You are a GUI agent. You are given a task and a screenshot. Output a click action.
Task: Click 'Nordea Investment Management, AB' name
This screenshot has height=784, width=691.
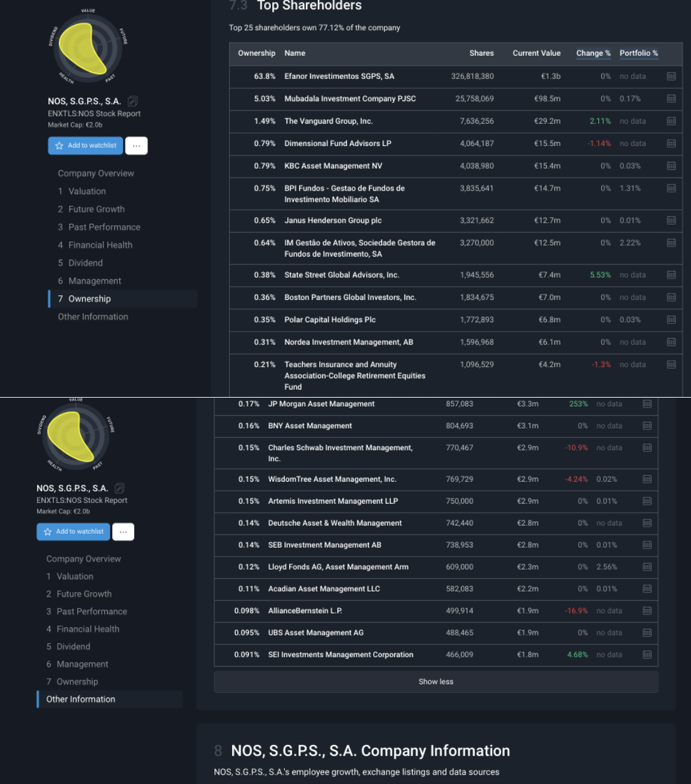[349, 342]
